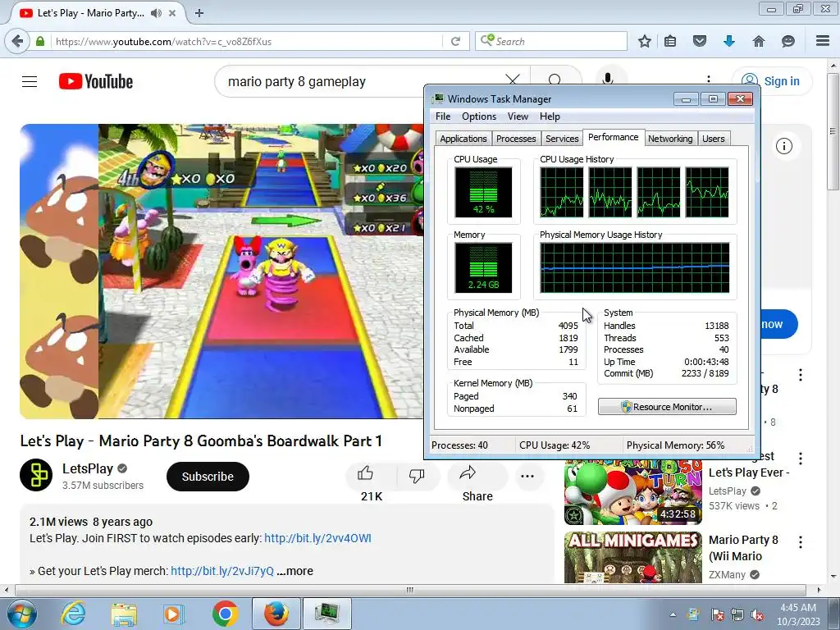Mute the tab via its speaker icon
Screen dimensions: 840x630
156,13
